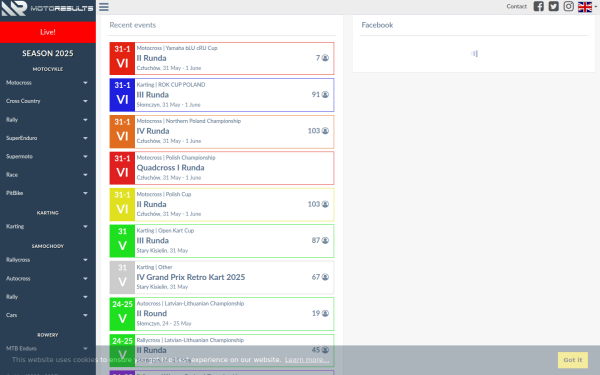
Task: Click 'Stary Kisielin, 31 May' under Open Kart Cup
Action: tap(162, 251)
